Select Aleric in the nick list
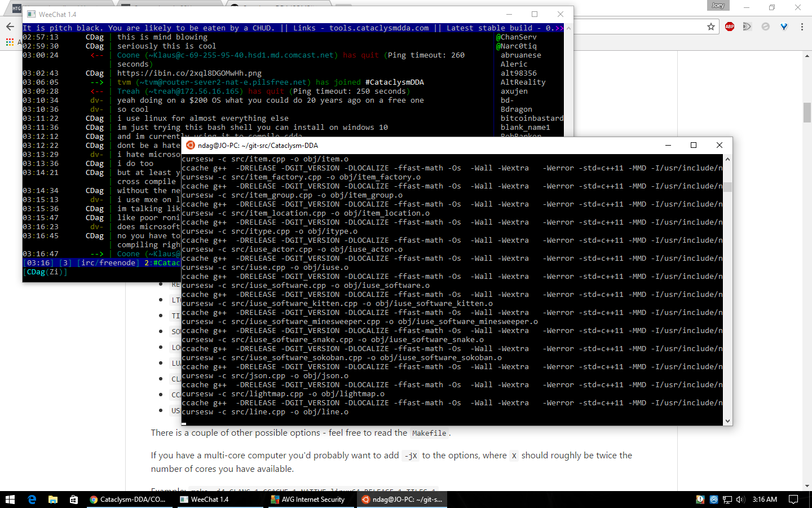This screenshot has height=508, width=812. (514, 64)
